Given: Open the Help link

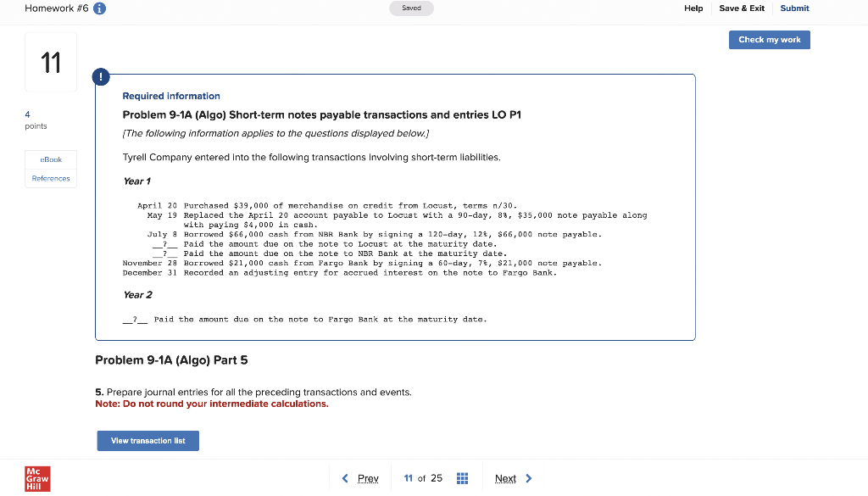Looking at the screenshot, I should 693,8.
